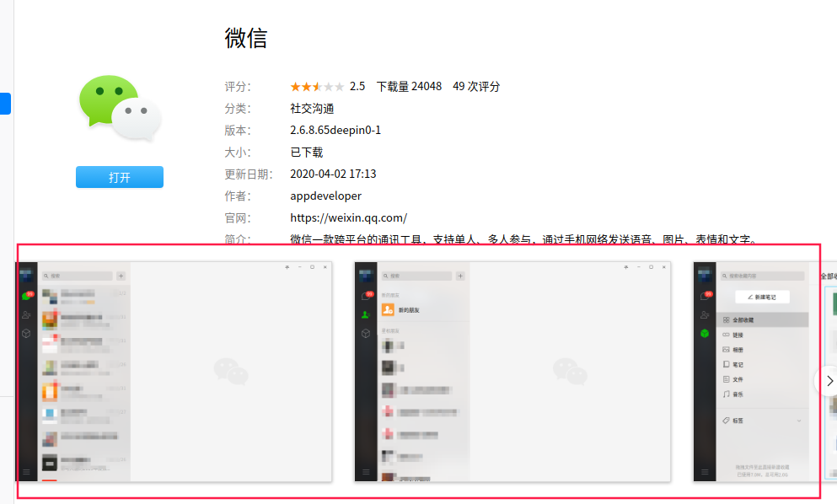Click the 微信 app title

coord(246,39)
